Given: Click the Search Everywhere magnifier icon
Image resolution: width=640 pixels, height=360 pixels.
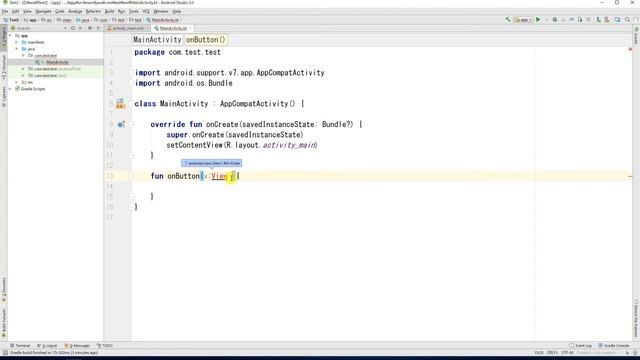Looking at the screenshot, I should pos(627,20).
